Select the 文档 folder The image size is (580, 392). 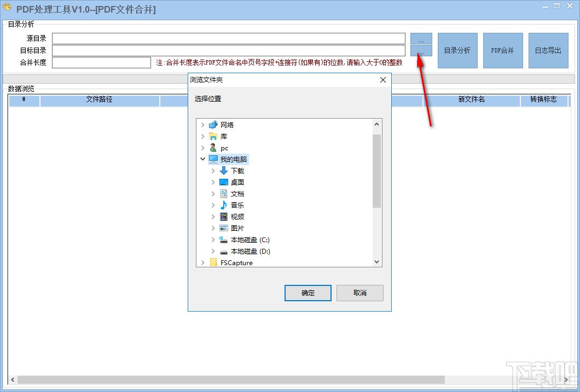tap(237, 194)
